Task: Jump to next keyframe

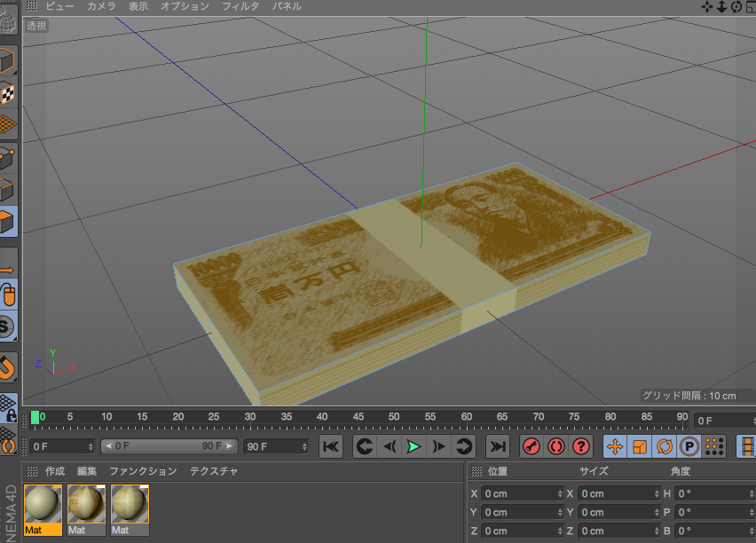Action: [x=464, y=446]
